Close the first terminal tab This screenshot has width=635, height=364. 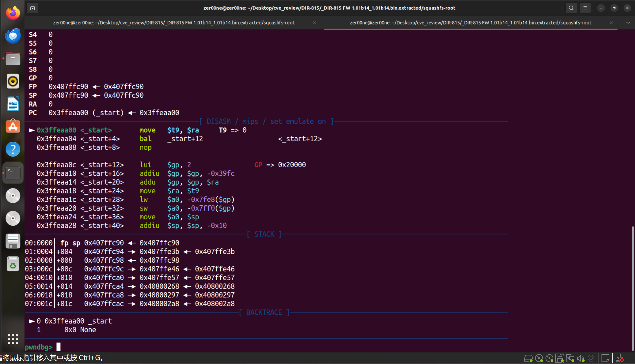click(x=314, y=23)
